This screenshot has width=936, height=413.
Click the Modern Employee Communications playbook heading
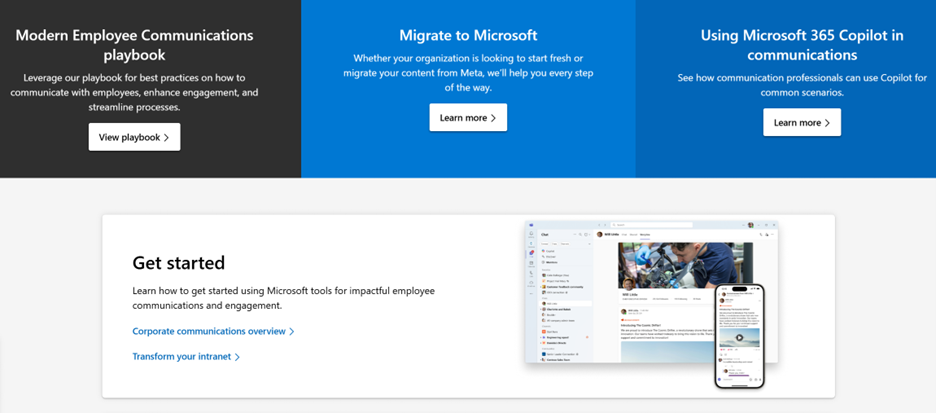point(134,45)
